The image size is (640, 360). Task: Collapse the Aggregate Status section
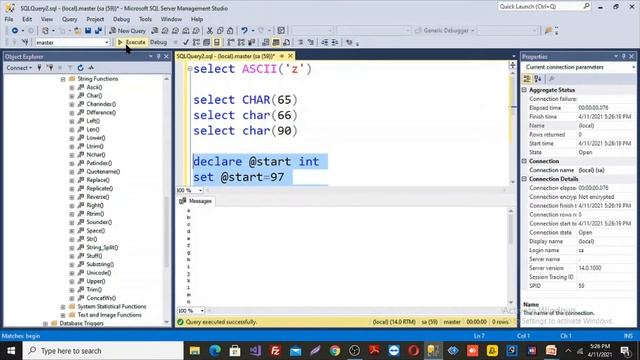[524, 90]
